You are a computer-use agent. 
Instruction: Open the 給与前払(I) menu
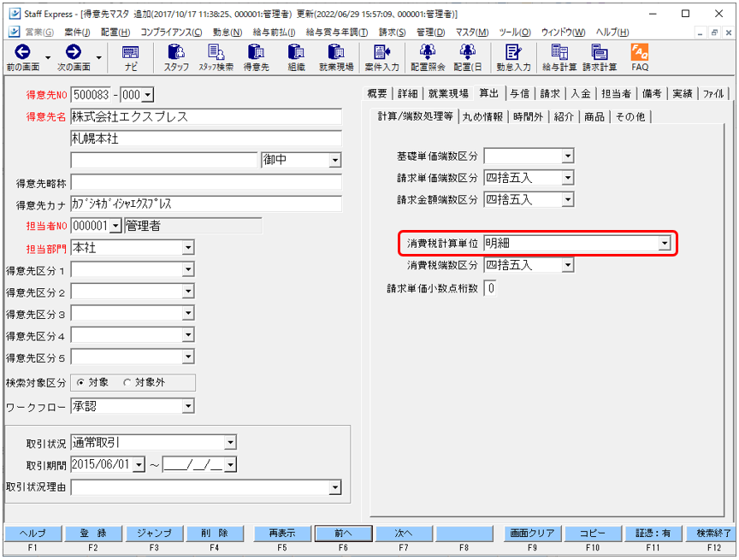pyautogui.click(x=274, y=32)
